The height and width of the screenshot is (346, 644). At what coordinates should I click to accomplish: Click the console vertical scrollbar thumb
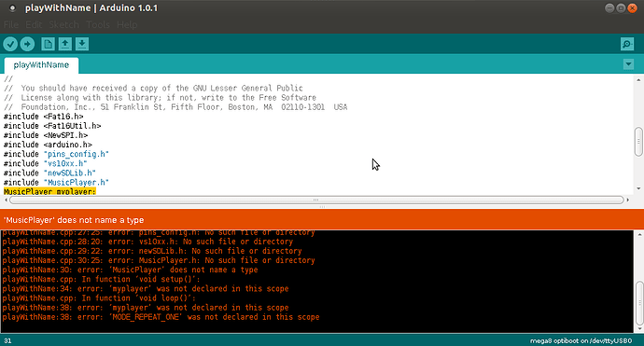[x=639, y=303]
